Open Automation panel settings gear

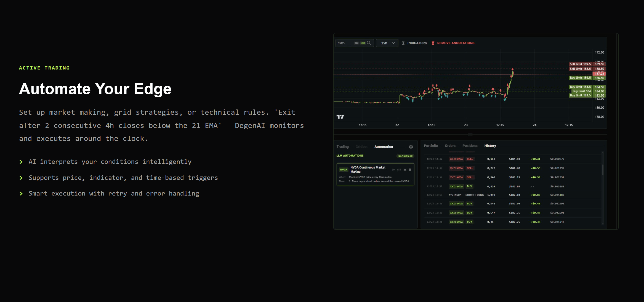(411, 147)
